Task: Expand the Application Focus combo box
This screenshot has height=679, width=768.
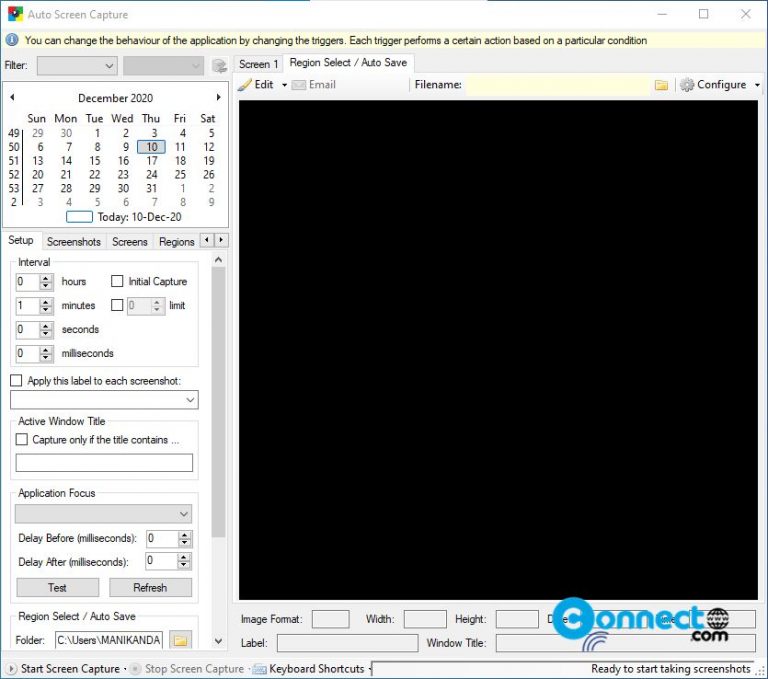Action: pos(103,514)
